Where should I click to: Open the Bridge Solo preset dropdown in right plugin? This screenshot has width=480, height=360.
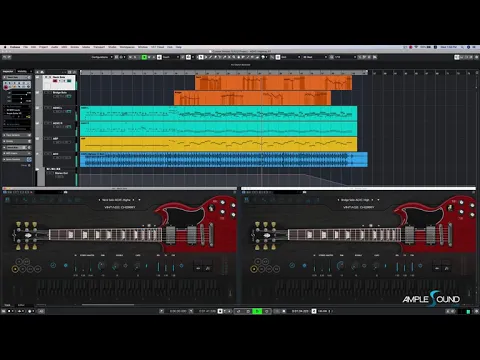pos(378,200)
